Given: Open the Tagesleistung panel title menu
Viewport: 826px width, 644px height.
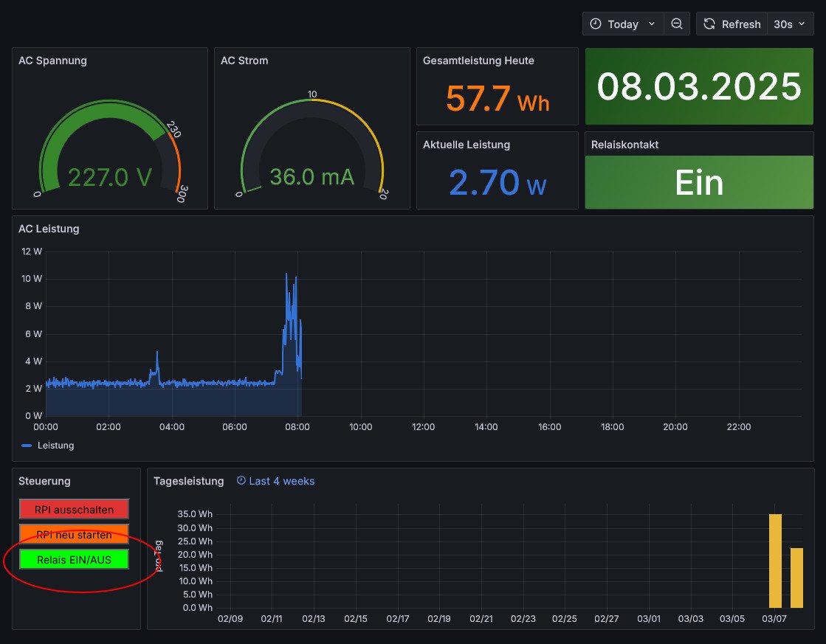Looking at the screenshot, I should tap(188, 481).
